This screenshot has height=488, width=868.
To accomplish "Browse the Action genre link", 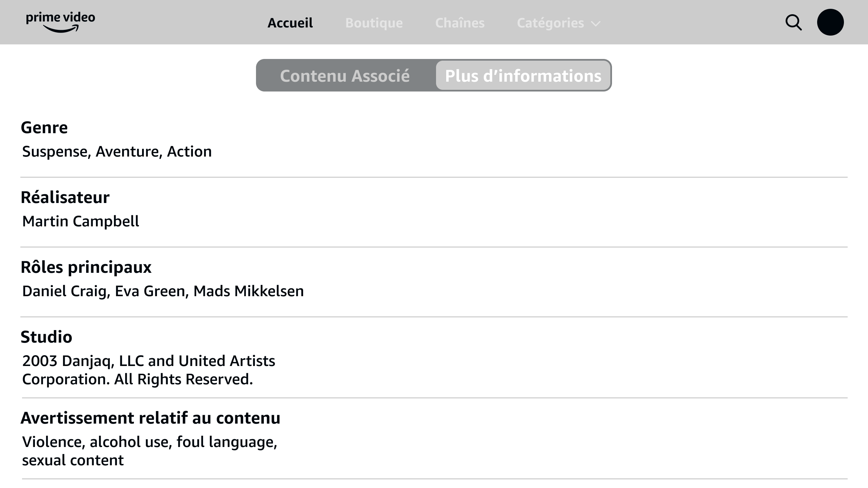I will tap(190, 151).
